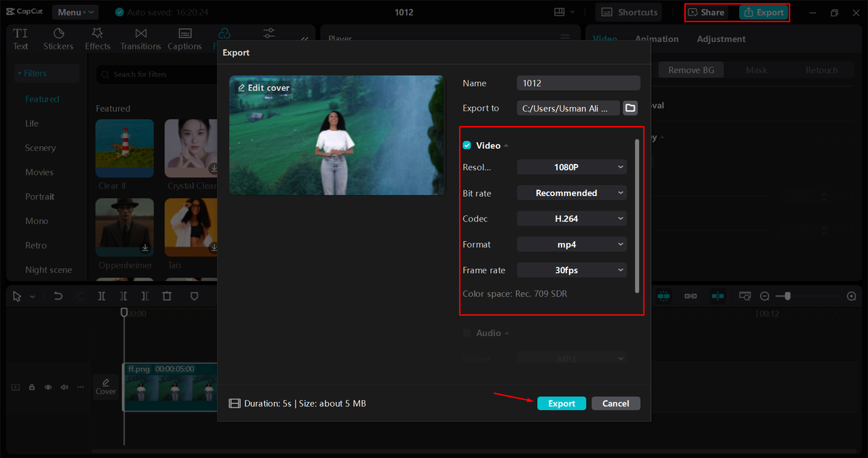Enable the Audio export checkbox
This screenshot has height=458, width=868.
467,333
